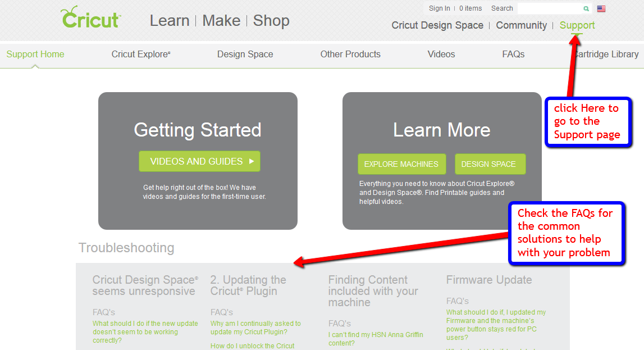Select the Support Home tab
The image size is (644, 350).
coord(35,54)
